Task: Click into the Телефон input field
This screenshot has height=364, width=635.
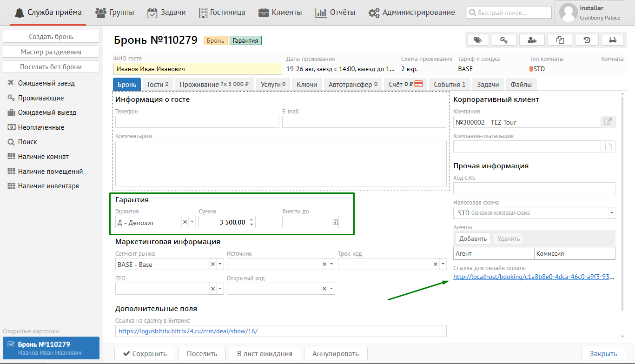Action: pos(197,122)
